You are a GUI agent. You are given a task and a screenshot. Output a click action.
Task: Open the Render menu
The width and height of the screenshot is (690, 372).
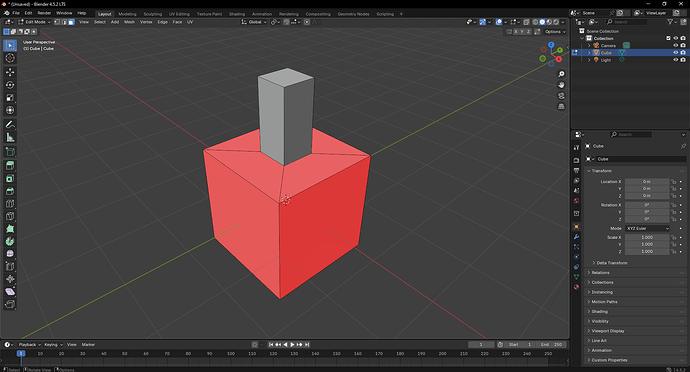pyautogui.click(x=44, y=13)
